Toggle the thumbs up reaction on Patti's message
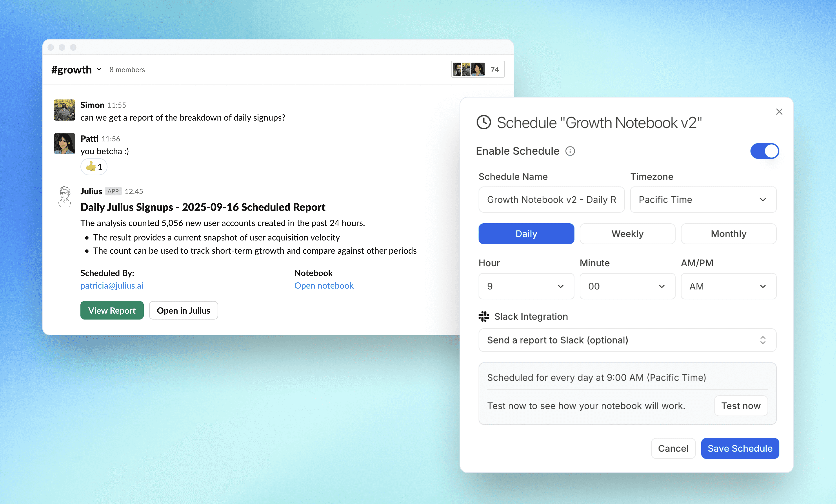 click(94, 167)
